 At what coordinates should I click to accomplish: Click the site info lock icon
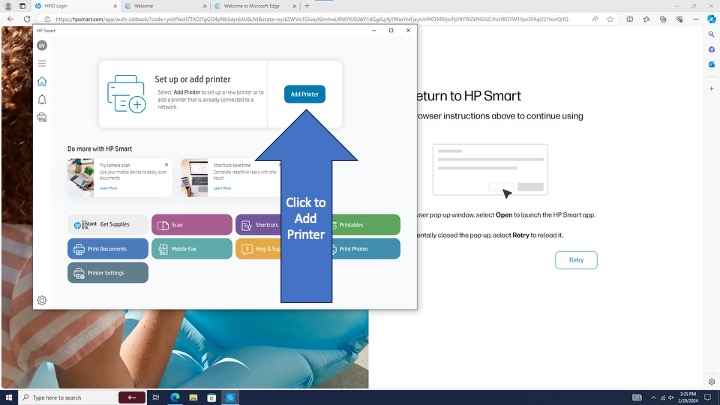click(47, 19)
